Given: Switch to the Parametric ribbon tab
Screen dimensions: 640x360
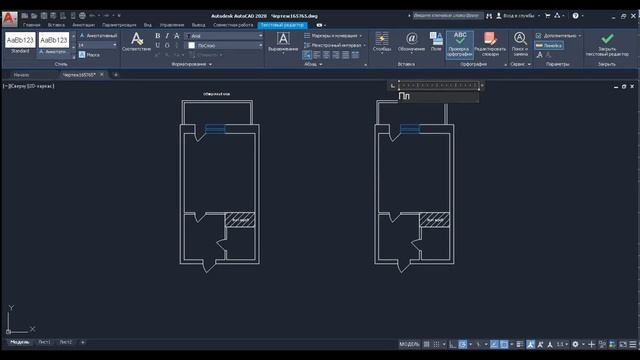Looking at the screenshot, I should 119,25.
